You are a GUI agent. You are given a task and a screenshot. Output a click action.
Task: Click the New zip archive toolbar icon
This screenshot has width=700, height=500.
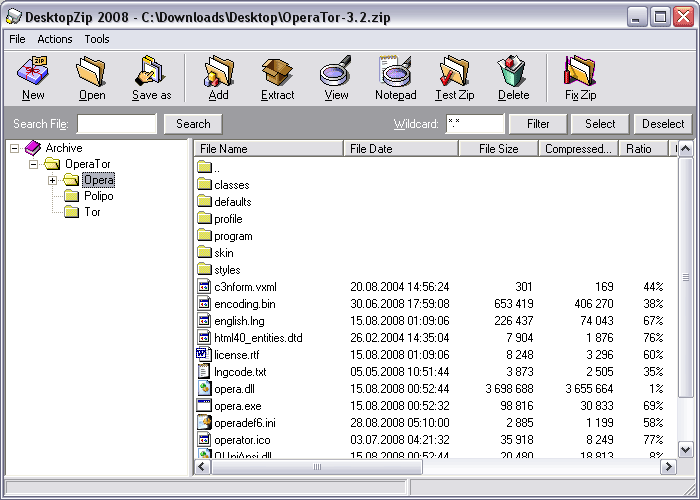(x=33, y=71)
